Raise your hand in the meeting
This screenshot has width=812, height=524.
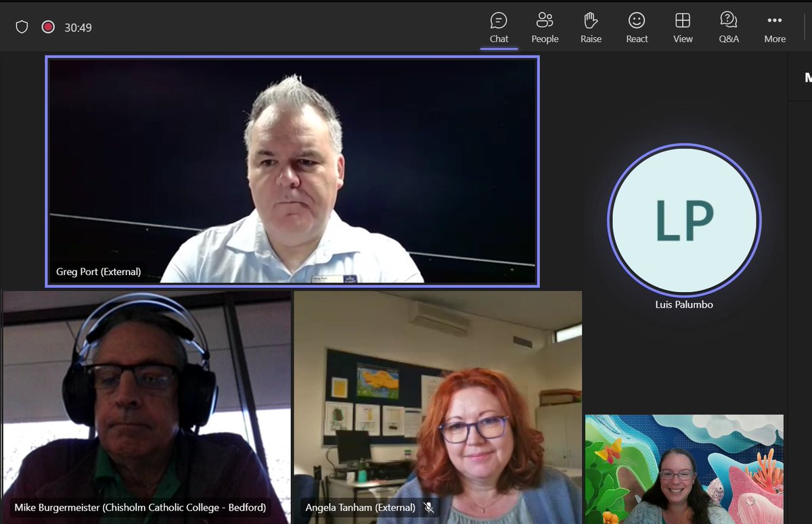tap(591, 28)
